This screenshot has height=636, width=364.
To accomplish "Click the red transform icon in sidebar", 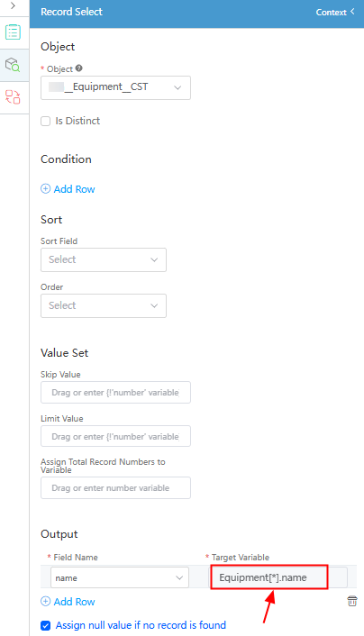I will pos(13,97).
